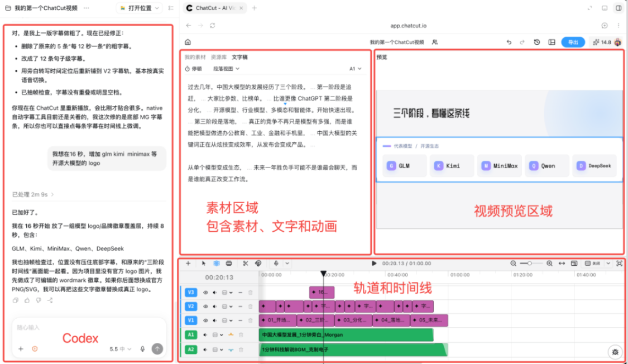Click the thumbs down icon under the reply
The height and width of the screenshot is (364, 628).
39,300
